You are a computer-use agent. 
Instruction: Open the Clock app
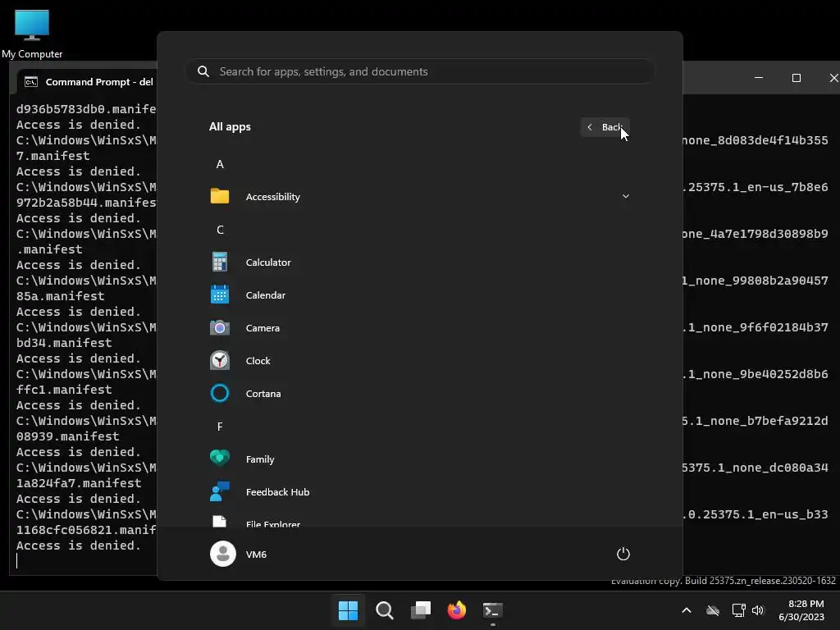point(419,361)
